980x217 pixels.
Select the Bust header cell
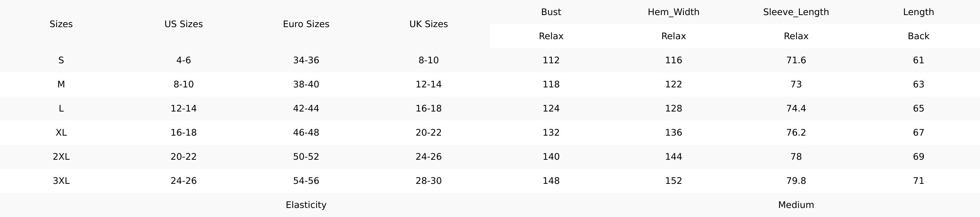pyautogui.click(x=551, y=12)
